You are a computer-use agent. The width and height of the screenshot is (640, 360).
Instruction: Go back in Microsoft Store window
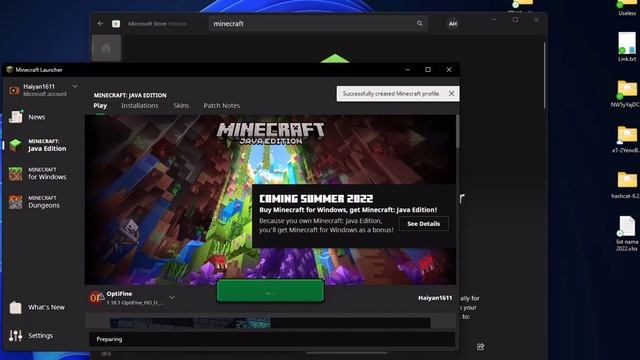pyautogui.click(x=100, y=24)
